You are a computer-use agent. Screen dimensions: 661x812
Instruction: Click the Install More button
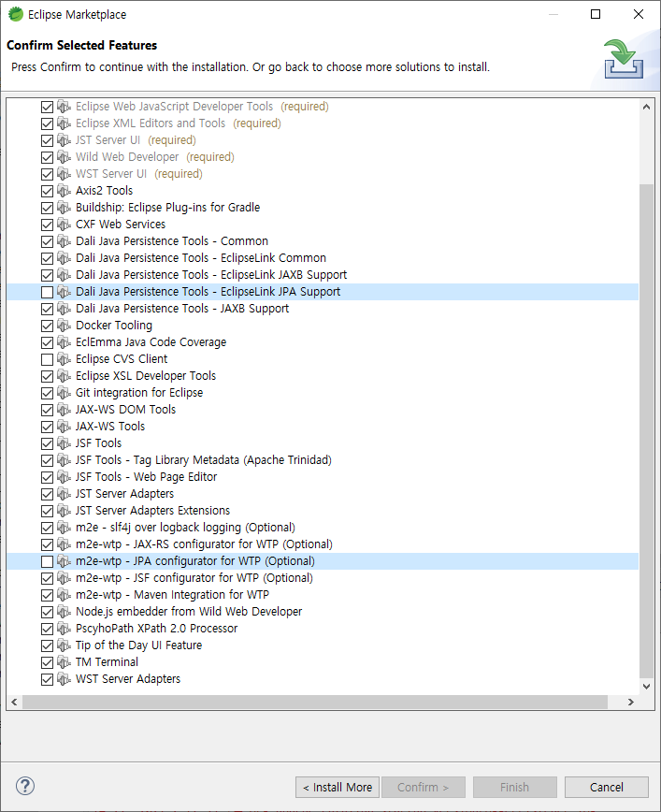click(x=338, y=787)
